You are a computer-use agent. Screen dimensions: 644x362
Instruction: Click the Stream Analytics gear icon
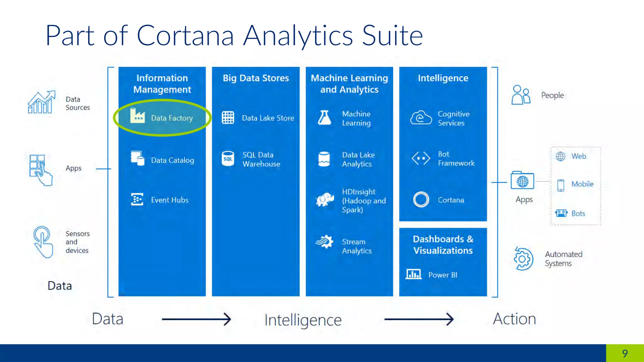click(325, 242)
